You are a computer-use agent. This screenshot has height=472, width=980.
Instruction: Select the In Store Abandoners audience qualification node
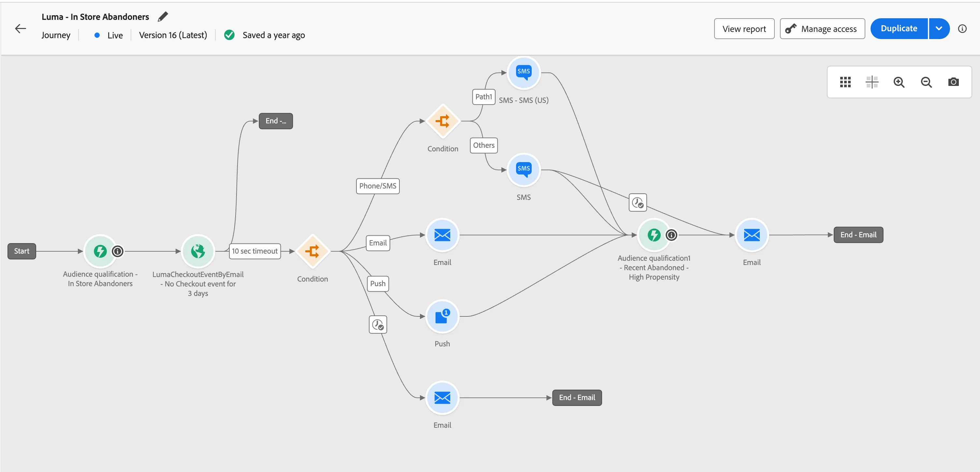(100, 251)
